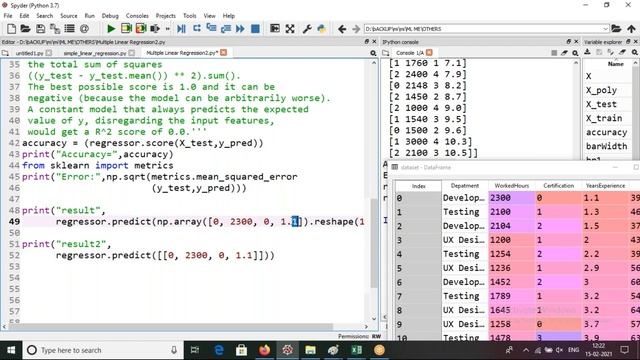Screen dimensions: 640x360
Task: Run cell and advance to next
Action: 141,29
